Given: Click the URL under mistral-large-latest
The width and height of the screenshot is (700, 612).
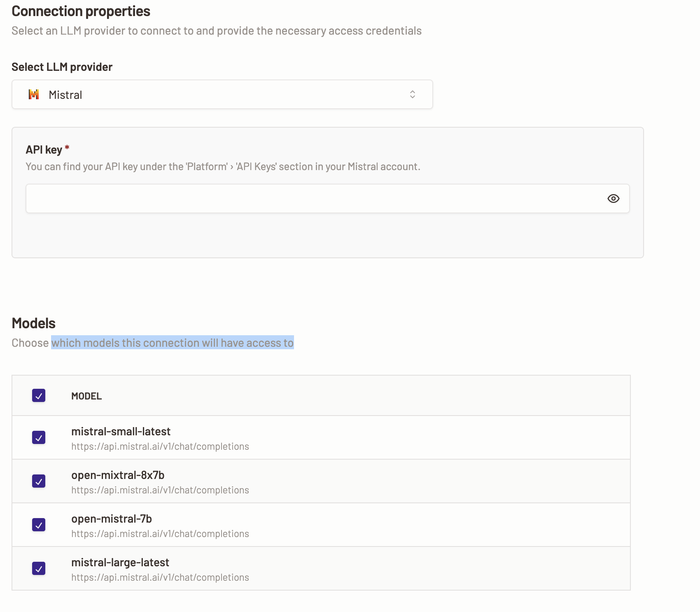Looking at the screenshot, I should point(160,577).
